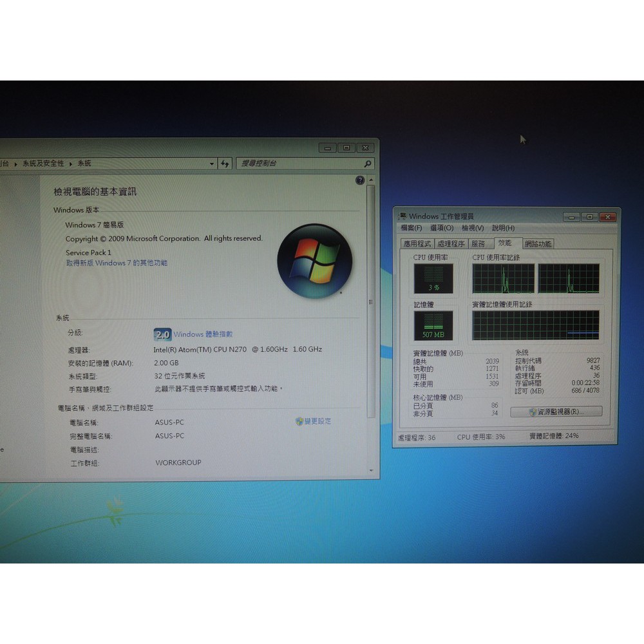Image resolution: width=644 pixels, height=644 pixels.
Task: Click the magnifier icon in control panel search
Action: (368, 164)
